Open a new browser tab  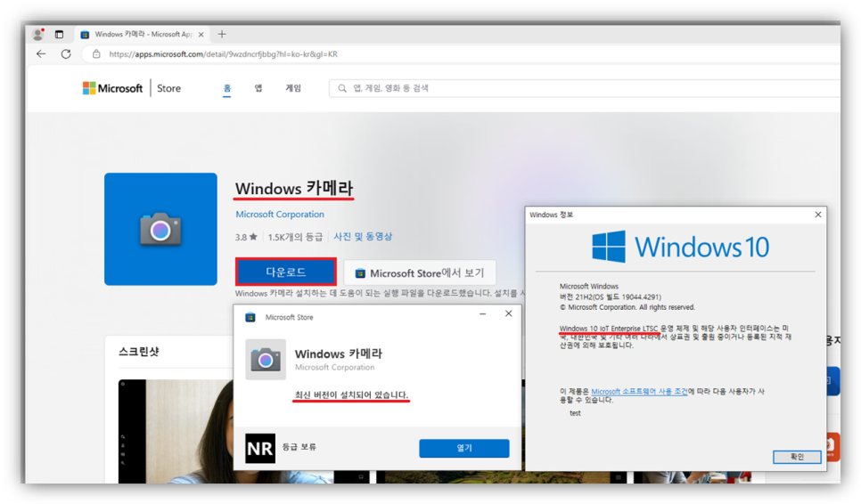click(x=222, y=34)
